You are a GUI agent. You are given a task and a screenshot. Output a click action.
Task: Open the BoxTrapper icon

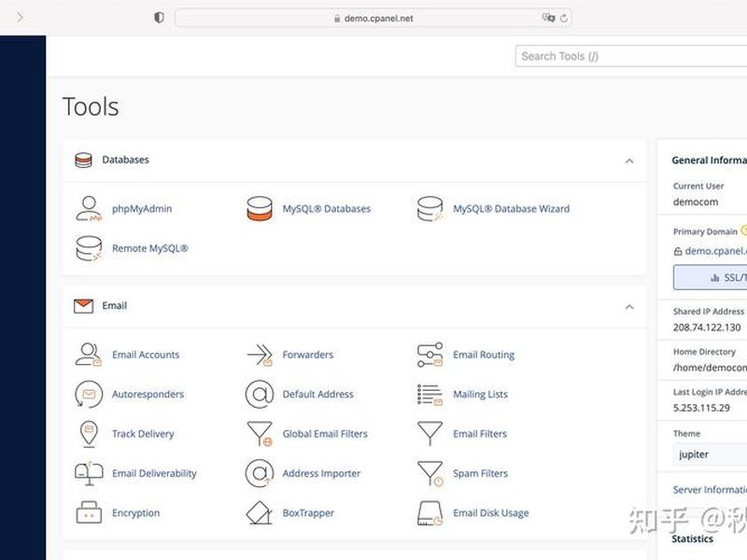coord(260,512)
